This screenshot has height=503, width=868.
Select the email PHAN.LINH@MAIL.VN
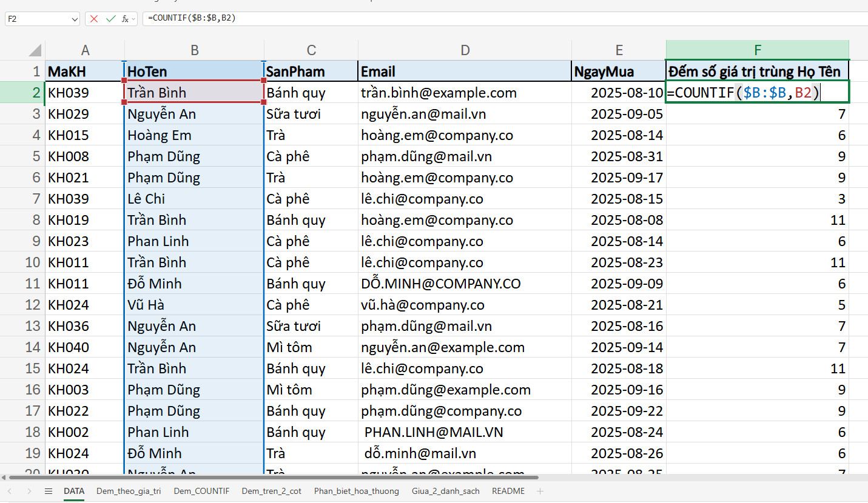(465, 432)
